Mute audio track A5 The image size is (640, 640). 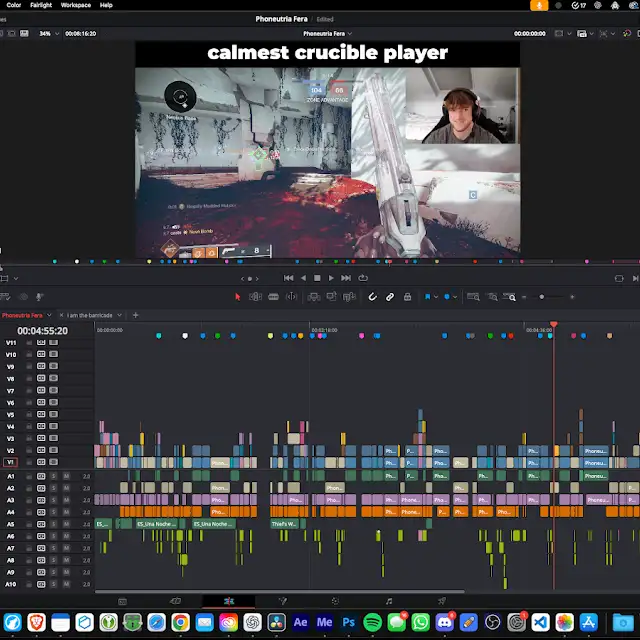coord(66,524)
